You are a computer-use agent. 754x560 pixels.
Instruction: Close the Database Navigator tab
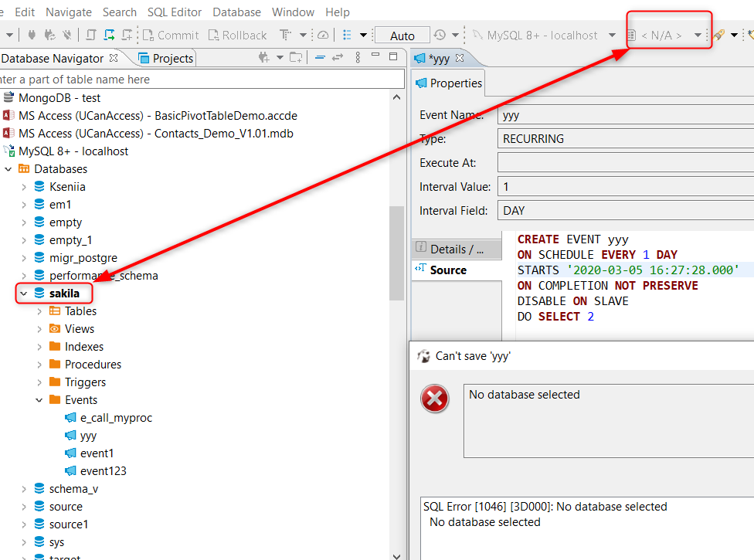(x=114, y=58)
